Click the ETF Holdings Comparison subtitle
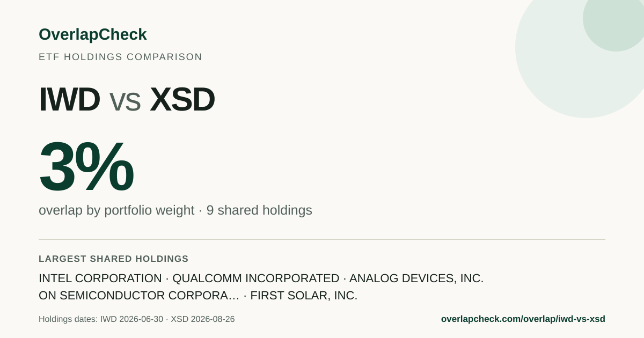Viewport: 644px width, 338px height. (x=120, y=57)
